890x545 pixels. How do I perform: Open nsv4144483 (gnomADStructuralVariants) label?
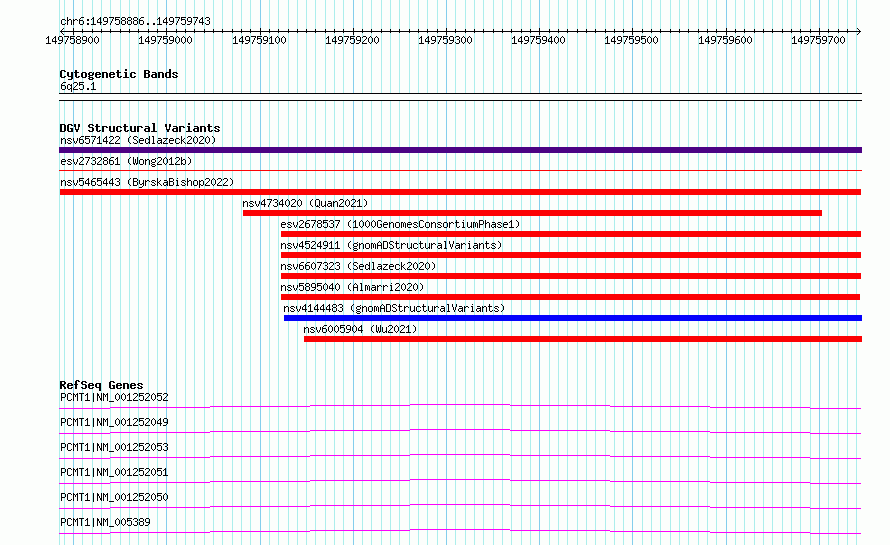[x=394, y=308]
